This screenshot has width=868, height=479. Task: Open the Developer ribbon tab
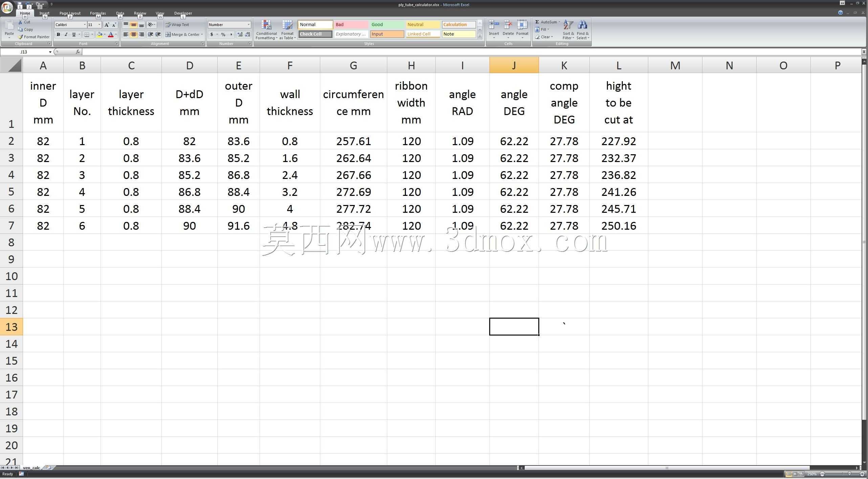(183, 13)
